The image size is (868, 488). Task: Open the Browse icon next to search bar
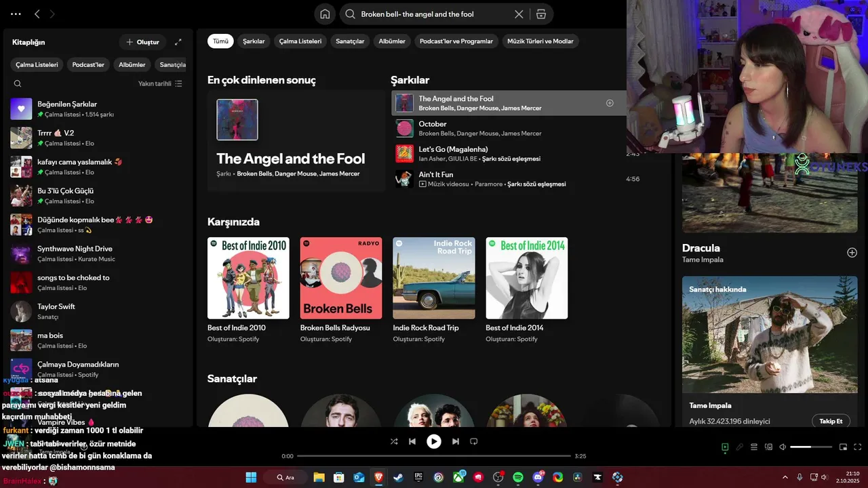tap(541, 14)
